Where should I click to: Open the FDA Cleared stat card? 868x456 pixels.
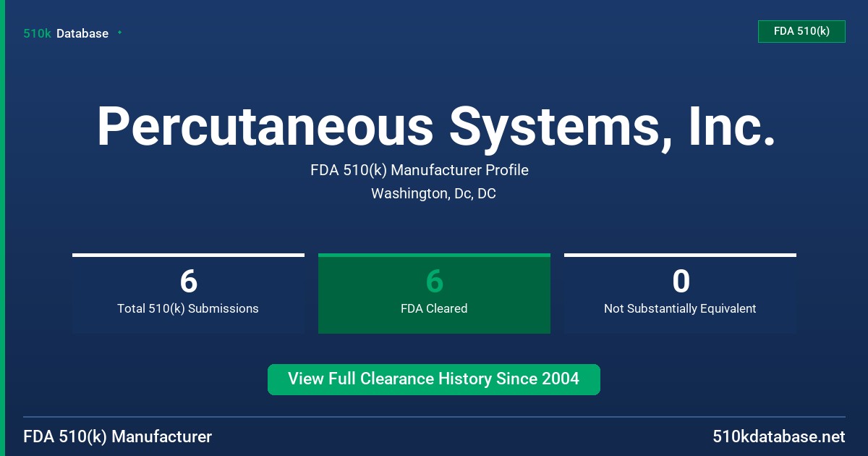click(434, 293)
